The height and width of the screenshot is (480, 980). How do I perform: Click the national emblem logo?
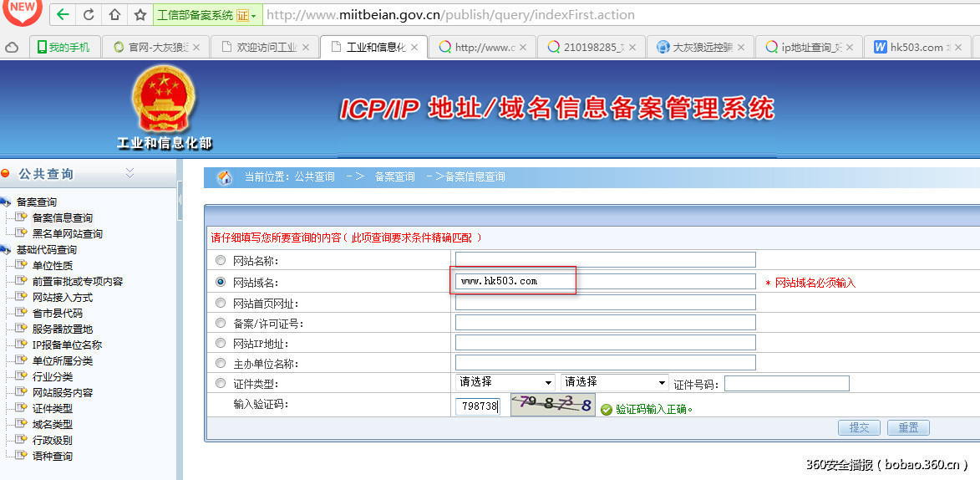point(164,100)
